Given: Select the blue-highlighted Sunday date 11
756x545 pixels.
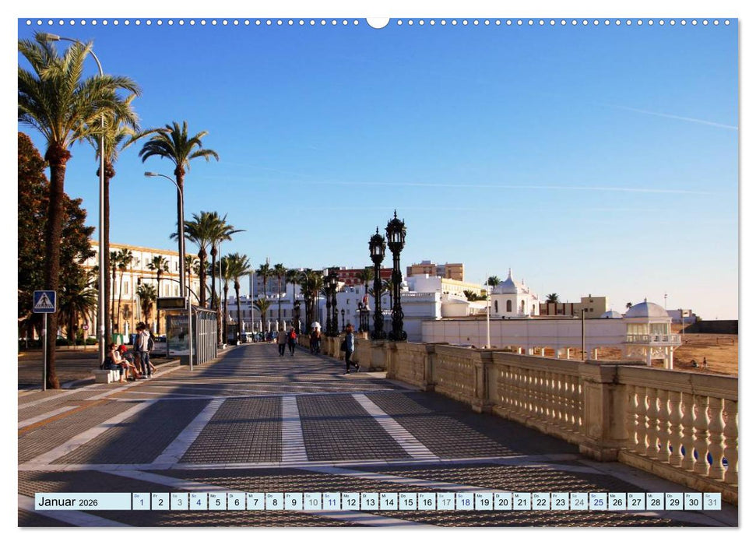Looking at the screenshot, I should pos(332,503).
